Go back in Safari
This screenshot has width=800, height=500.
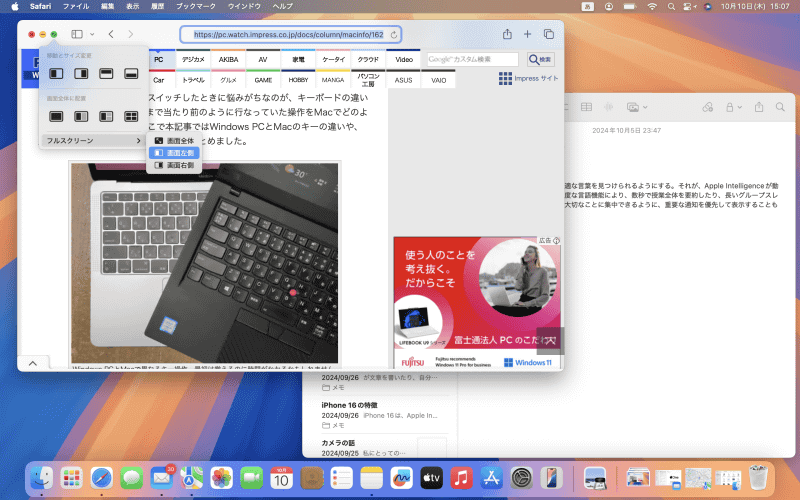[x=111, y=34]
